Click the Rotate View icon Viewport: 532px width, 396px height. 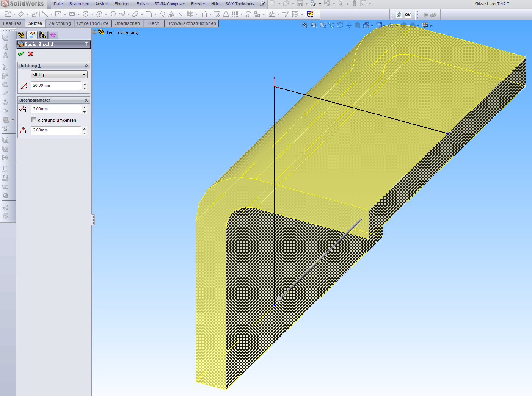tap(340, 25)
